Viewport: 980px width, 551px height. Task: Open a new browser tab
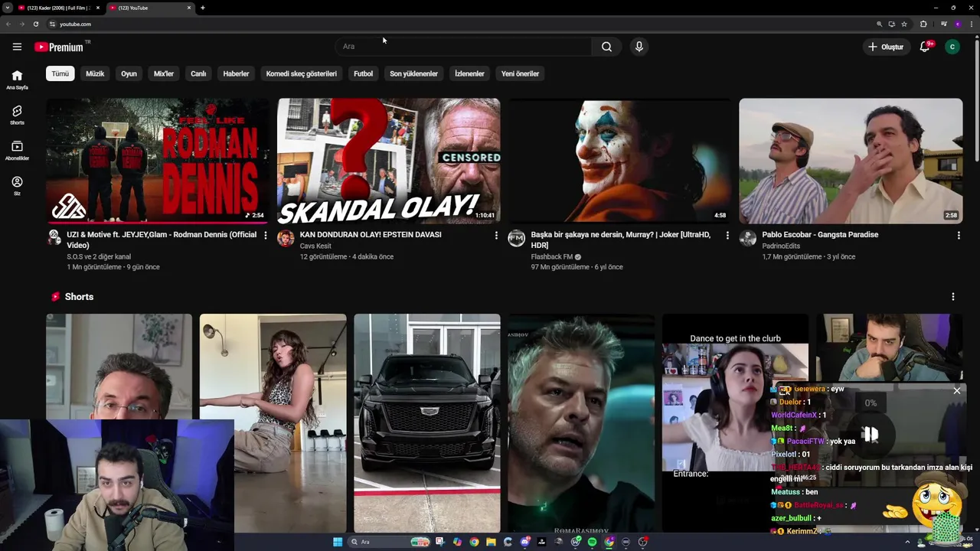[202, 8]
